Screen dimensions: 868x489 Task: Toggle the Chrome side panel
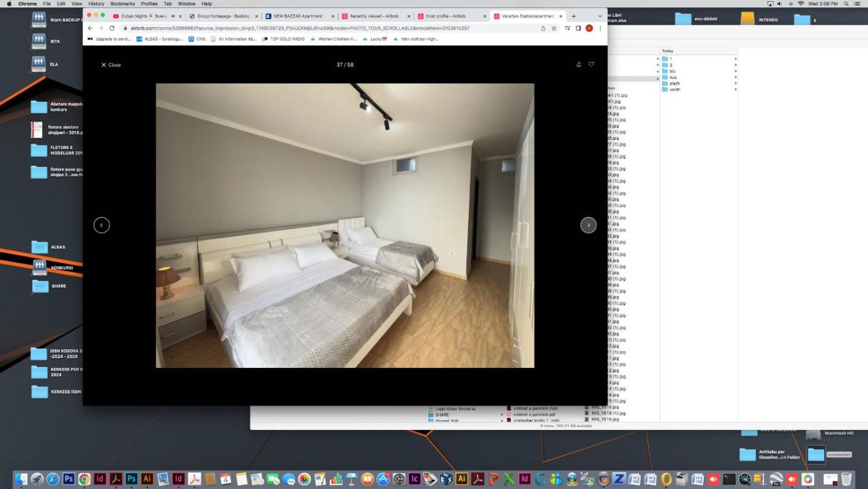click(x=578, y=28)
